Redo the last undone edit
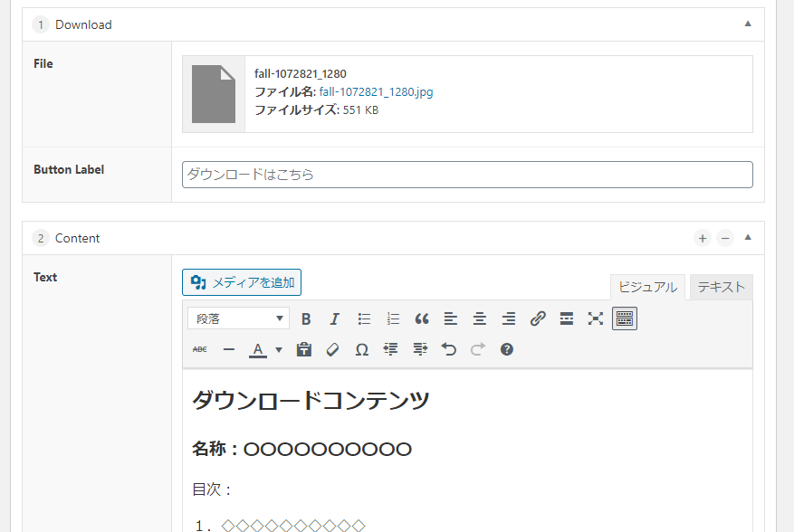This screenshot has width=794, height=532. tap(477, 349)
